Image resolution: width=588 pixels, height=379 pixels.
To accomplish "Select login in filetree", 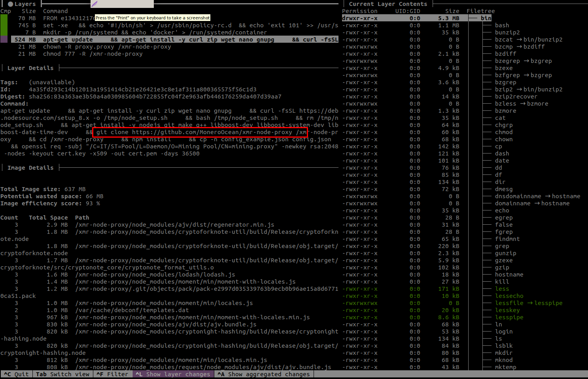I will point(504,332).
